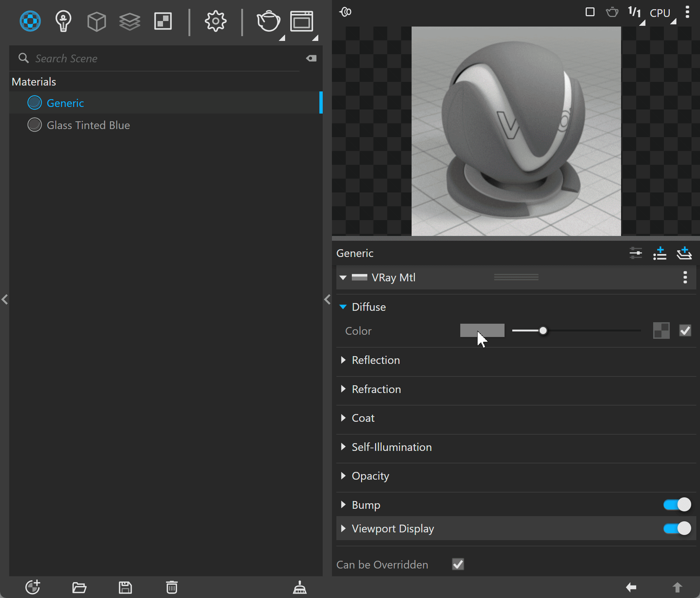The height and width of the screenshot is (598, 700).
Task: Click the Diffuse Color slider handle
Action: (x=543, y=331)
